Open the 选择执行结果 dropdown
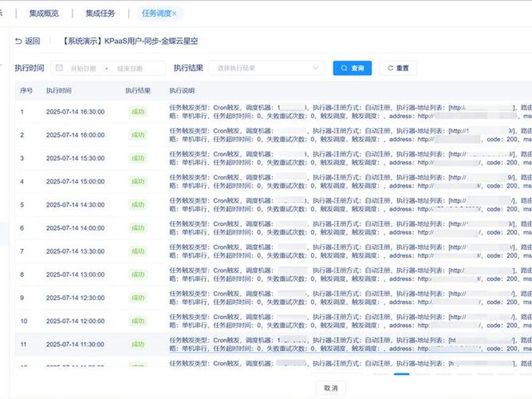Screen dimensions: 532x399 click(x=267, y=68)
